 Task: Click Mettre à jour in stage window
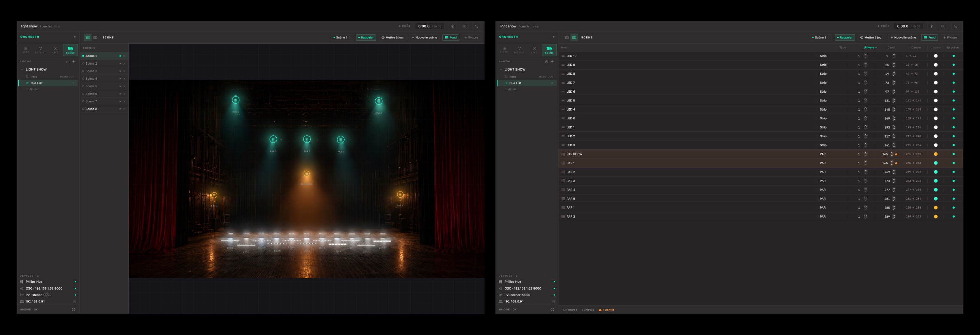click(x=393, y=38)
